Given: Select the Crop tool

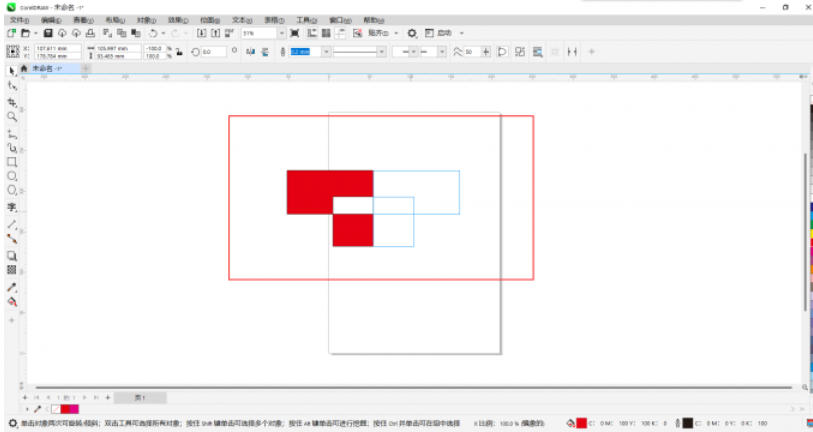Looking at the screenshot, I should click(12, 102).
